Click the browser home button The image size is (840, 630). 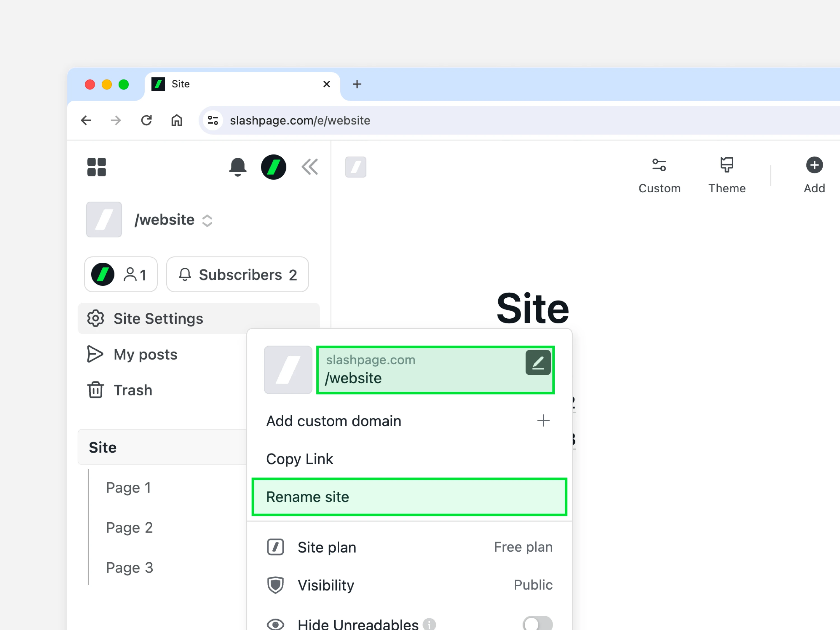(x=177, y=120)
